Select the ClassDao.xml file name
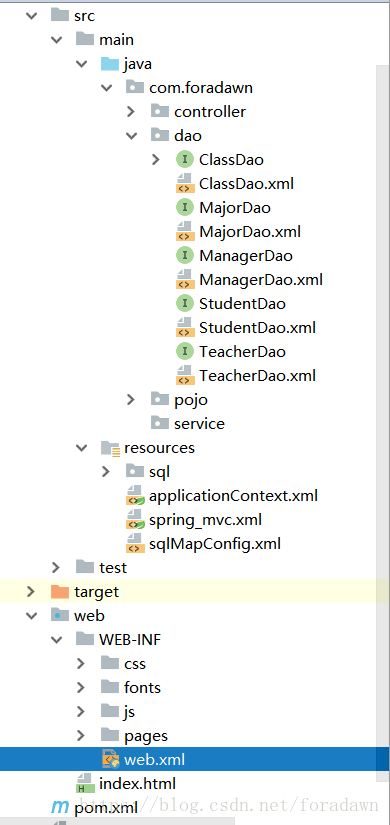 (x=246, y=184)
